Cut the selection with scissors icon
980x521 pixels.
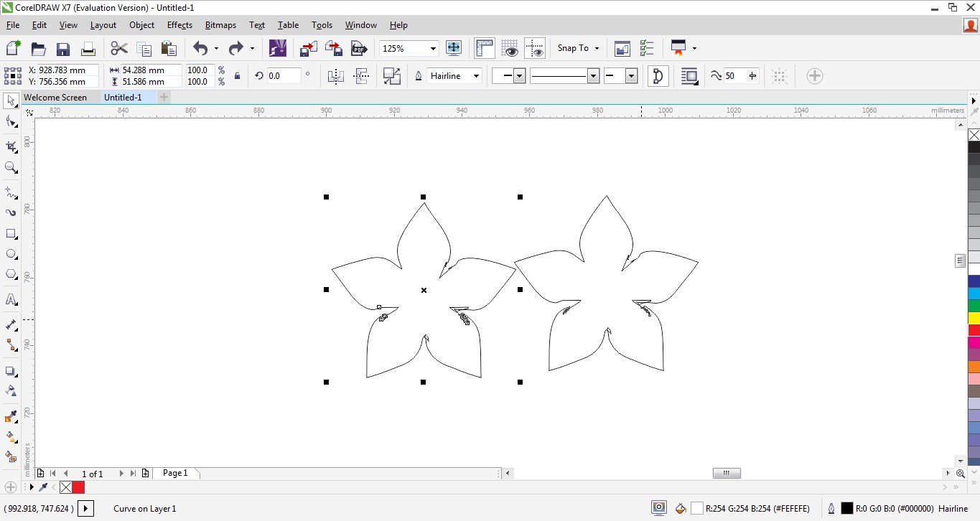[x=119, y=48]
